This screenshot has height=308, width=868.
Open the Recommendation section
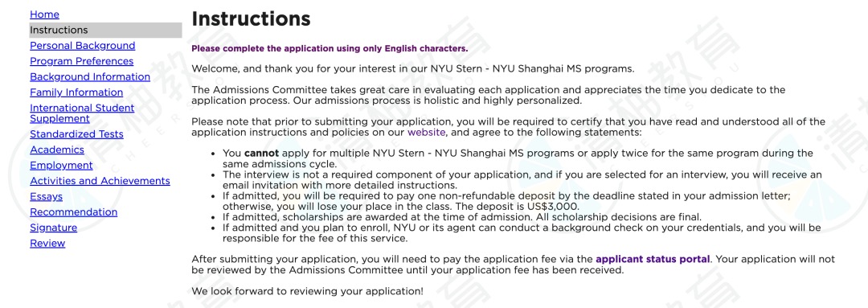click(x=74, y=211)
